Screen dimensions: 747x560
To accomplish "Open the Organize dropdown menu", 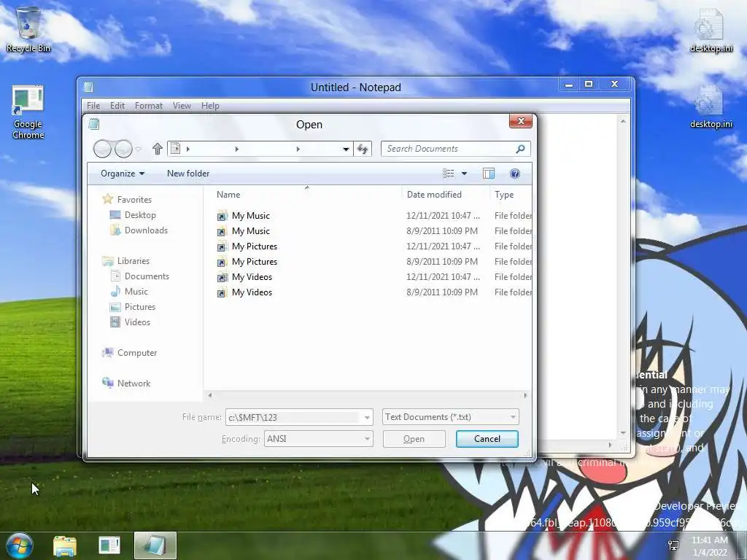I will (x=123, y=174).
